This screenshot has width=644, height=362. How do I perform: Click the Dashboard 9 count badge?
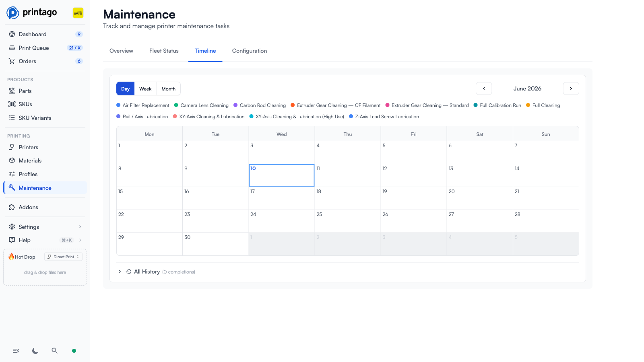(79, 34)
